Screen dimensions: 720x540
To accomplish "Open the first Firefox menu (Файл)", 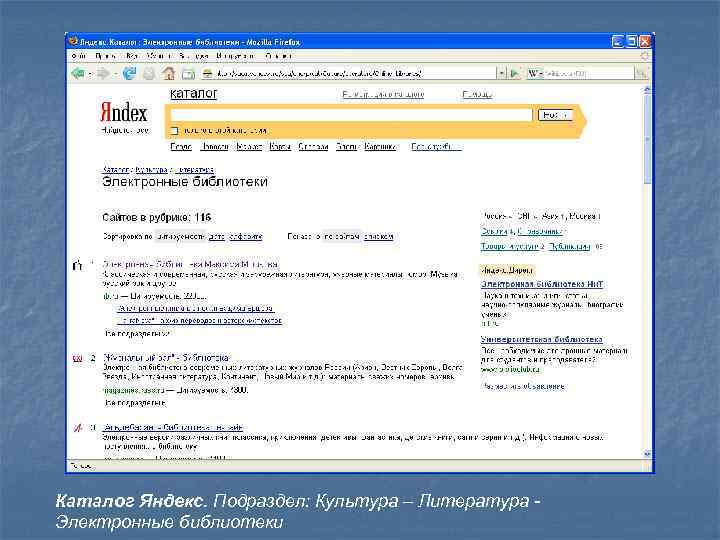I will [79, 56].
